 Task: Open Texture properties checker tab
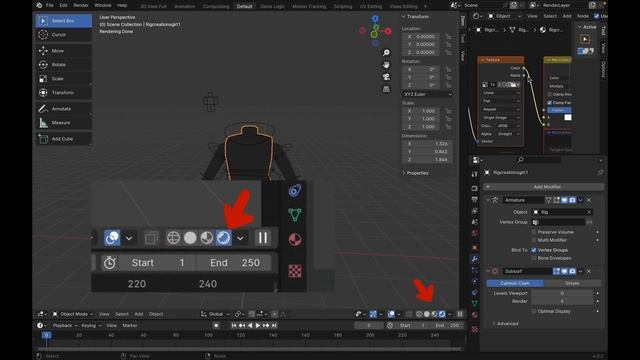[x=474, y=329]
